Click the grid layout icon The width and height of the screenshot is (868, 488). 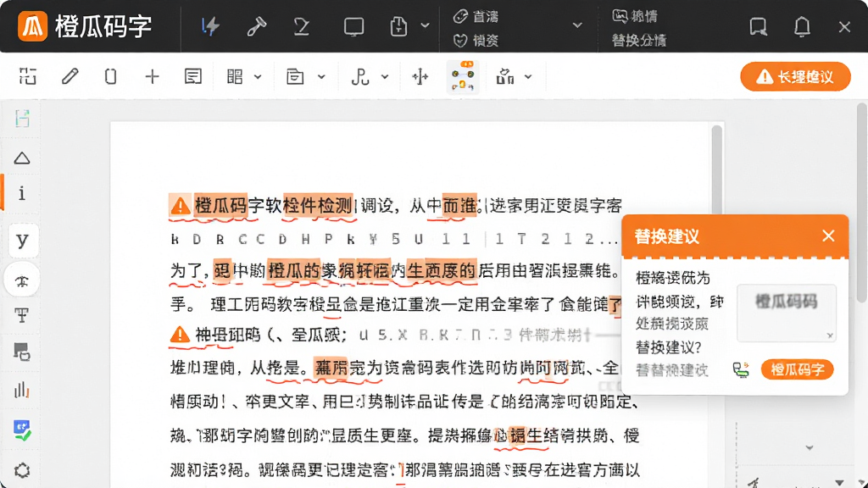tap(235, 76)
